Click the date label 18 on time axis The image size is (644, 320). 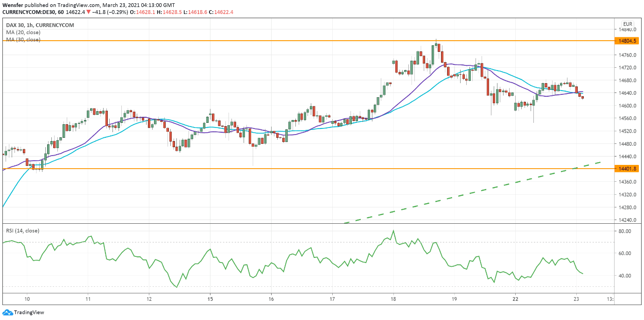tap(393, 298)
